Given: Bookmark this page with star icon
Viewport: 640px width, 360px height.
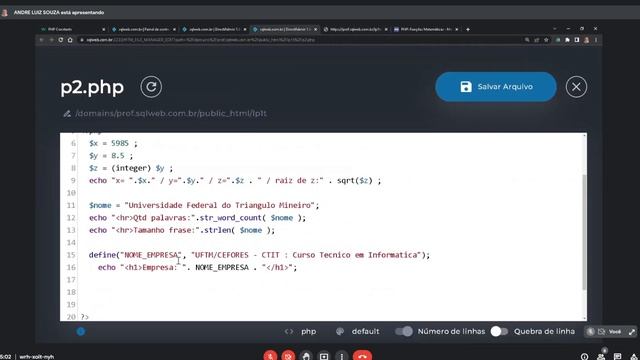Looking at the screenshot, I should (546, 40).
